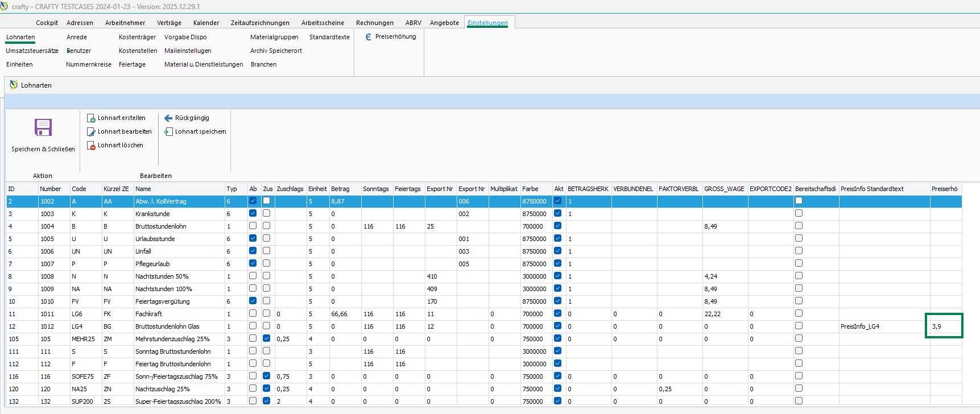Click the Lohnart löschen icon
This screenshot has width=980, height=414.
tap(91, 146)
